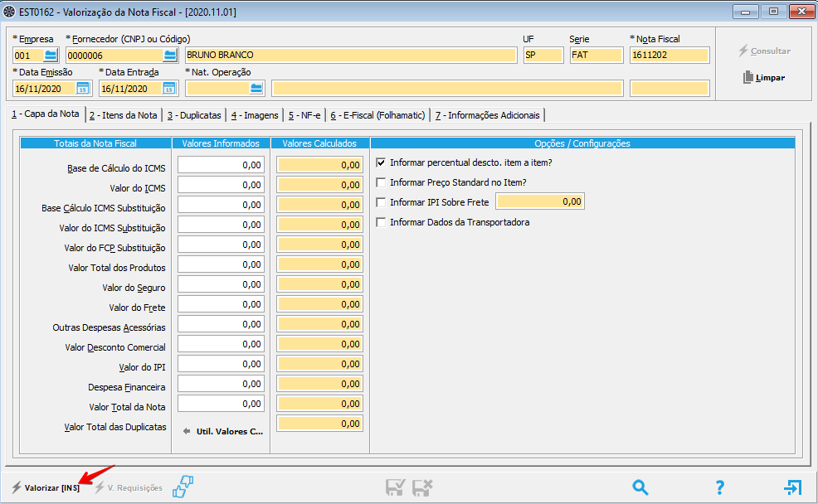This screenshot has height=504, width=818.
Task: Open the Nat. Operação lookup folder icon
Action: point(256,89)
